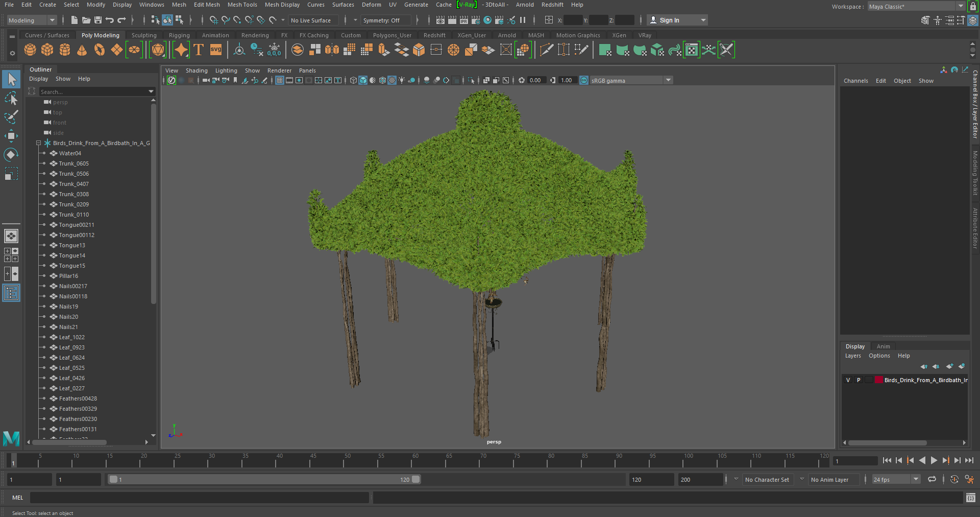Click the Multi-Cut tool shelf icon

tap(547, 50)
